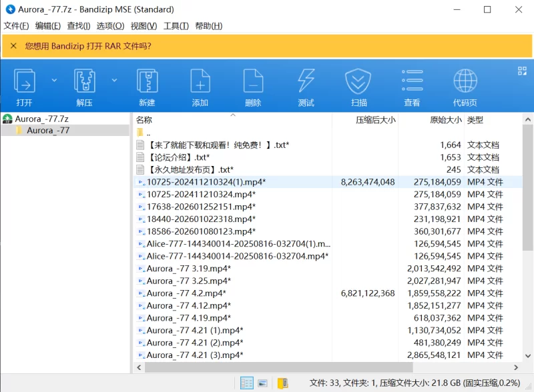534x392 pixels.
Task: Click the compressed size value 8,263,474,048
Action: (368, 182)
